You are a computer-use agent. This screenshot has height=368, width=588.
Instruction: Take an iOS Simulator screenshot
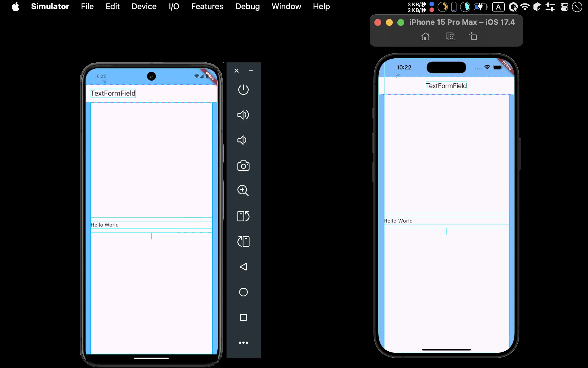450,37
